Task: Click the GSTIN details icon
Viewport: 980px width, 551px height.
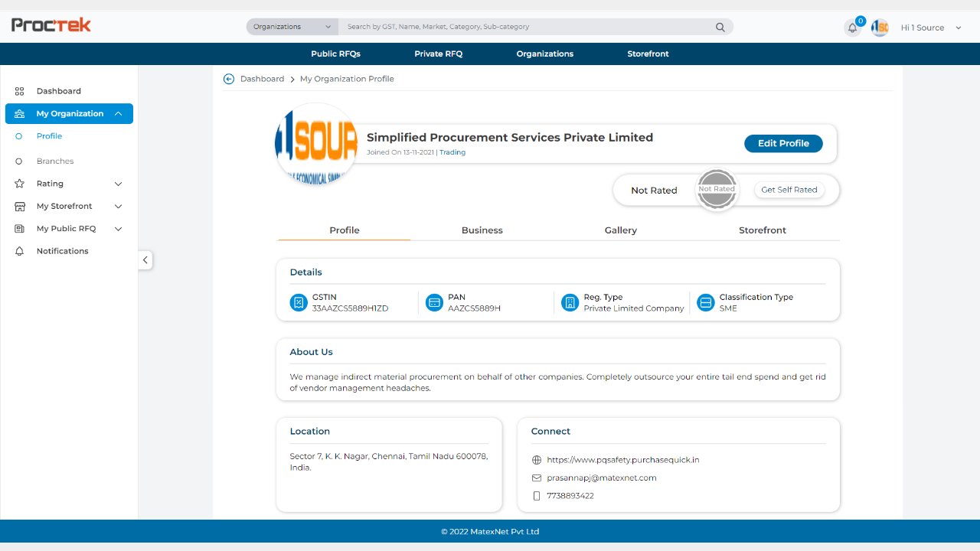Action: (299, 303)
